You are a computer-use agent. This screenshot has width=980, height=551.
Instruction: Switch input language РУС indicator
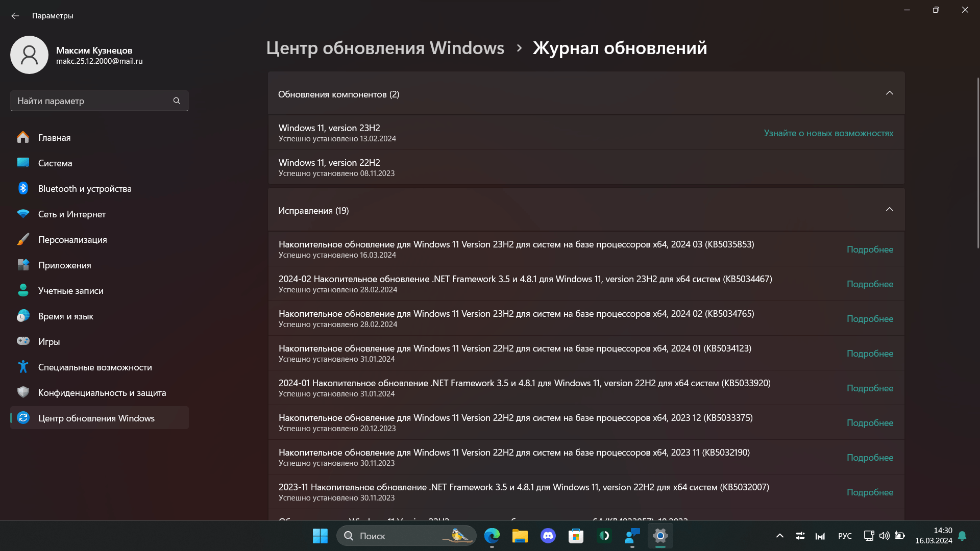(x=845, y=536)
